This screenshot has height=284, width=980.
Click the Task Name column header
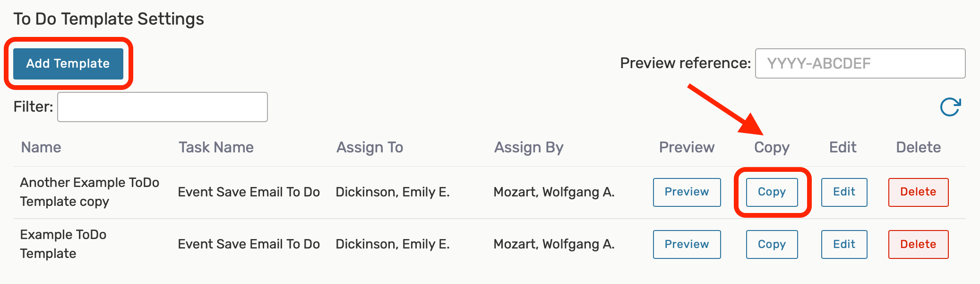pos(216,147)
